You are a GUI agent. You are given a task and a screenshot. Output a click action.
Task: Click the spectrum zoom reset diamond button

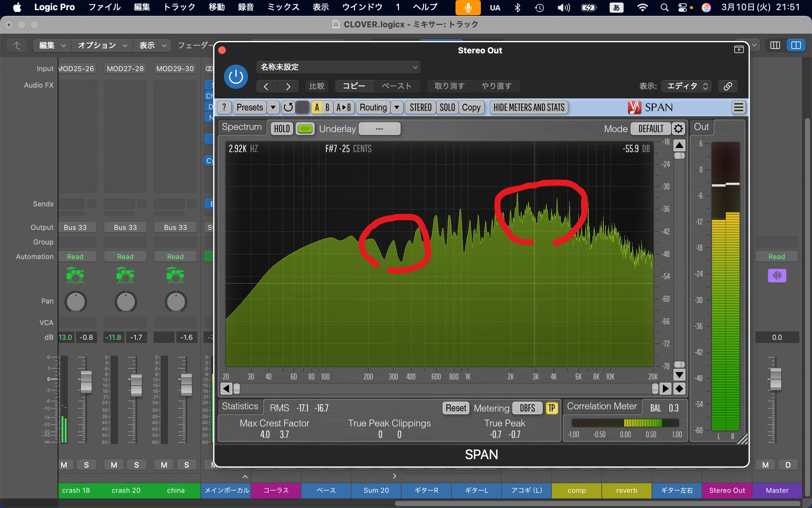[x=679, y=389]
